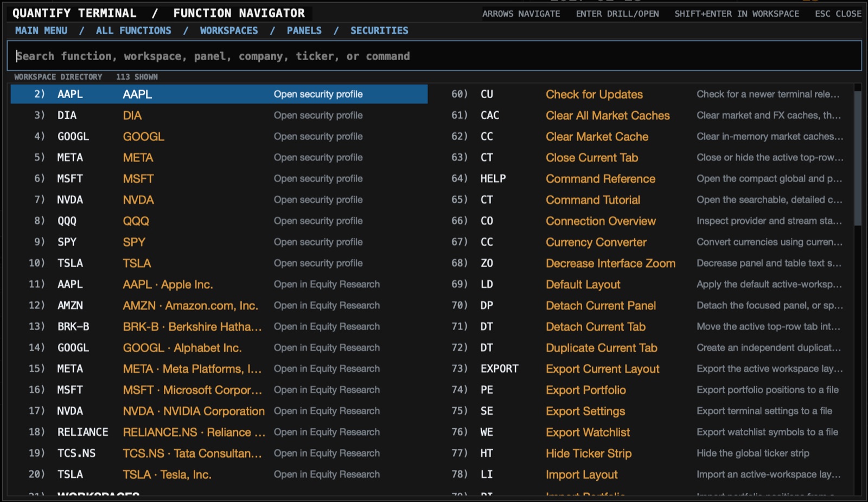Open Connection Overview
This screenshot has height=502, width=868.
click(x=642, y=221)
